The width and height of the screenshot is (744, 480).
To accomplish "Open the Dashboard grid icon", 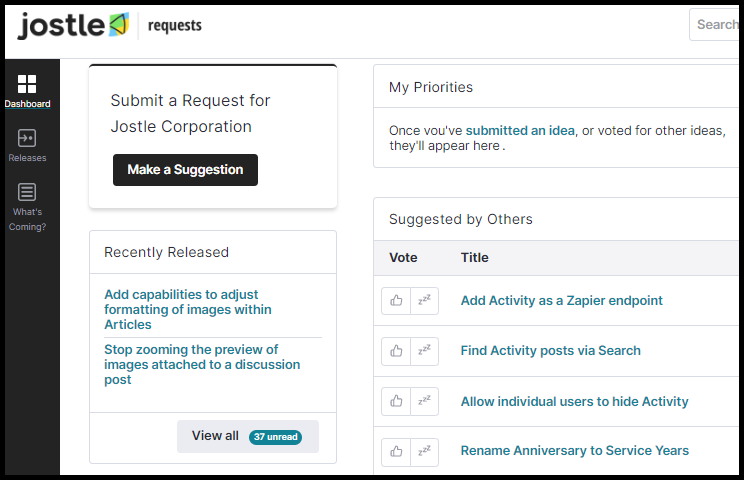I will pyautogui.click(x=27, y=84).
